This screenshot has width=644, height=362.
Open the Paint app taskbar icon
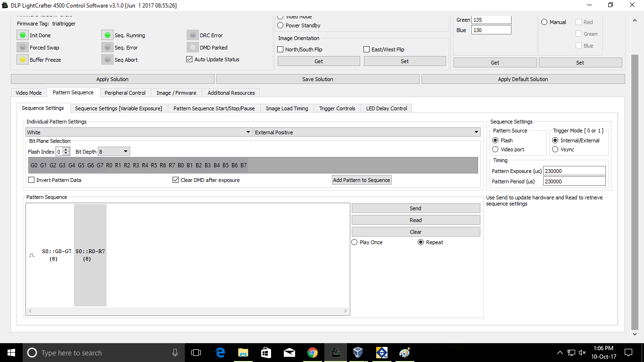(x=405, y=353)
